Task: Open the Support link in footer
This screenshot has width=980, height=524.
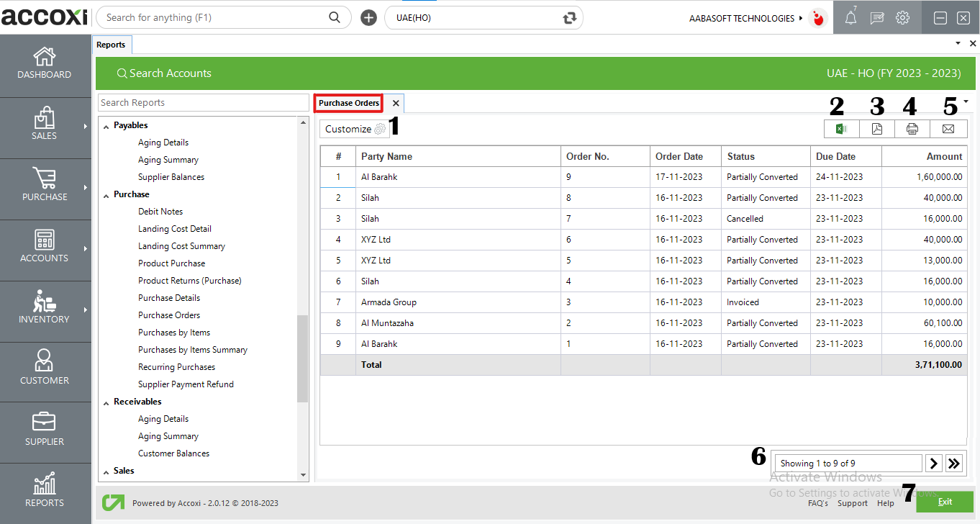Action: point(852,503)
